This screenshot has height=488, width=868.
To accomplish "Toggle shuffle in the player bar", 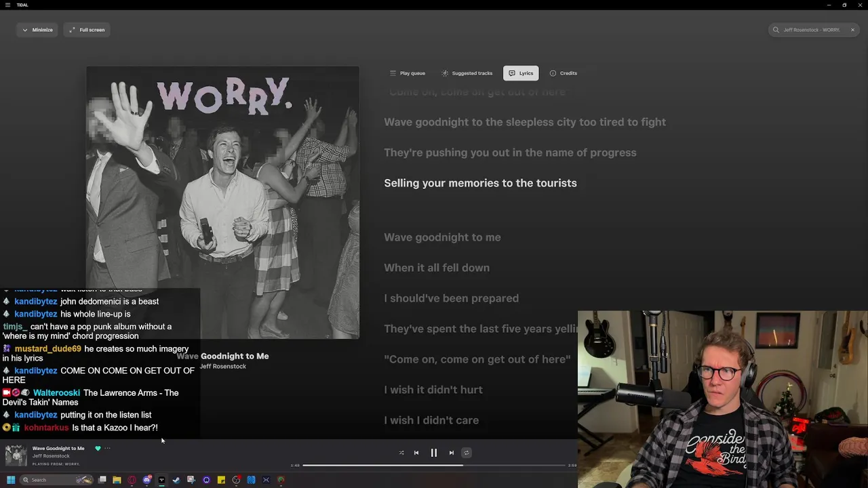I will pyautogui.click(x=401, y=453).
